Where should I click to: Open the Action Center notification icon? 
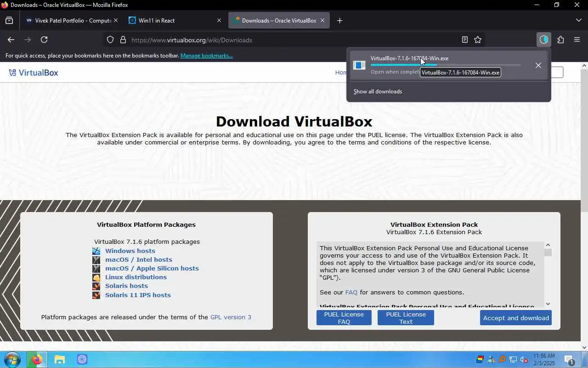569,359
